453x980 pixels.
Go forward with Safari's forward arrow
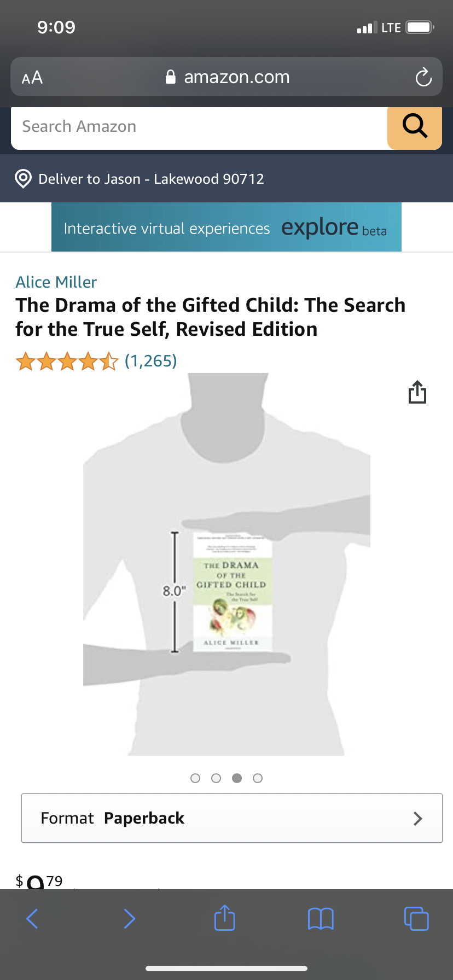coord(129,918)
